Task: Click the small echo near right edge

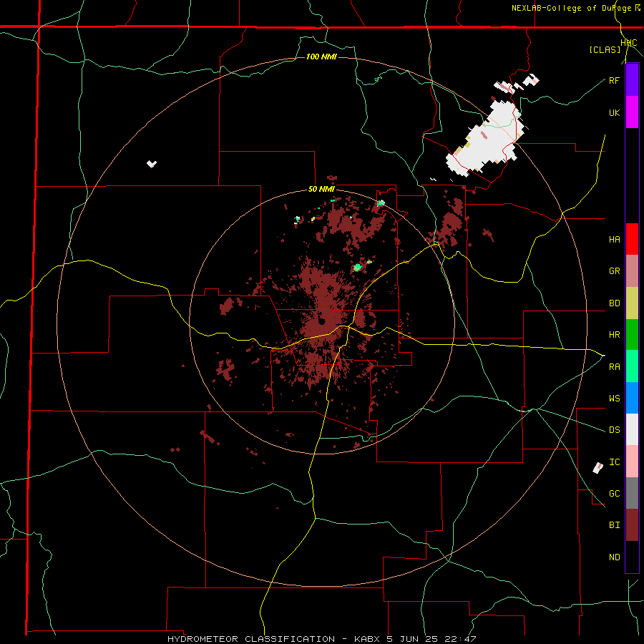Action: (598, 467)
